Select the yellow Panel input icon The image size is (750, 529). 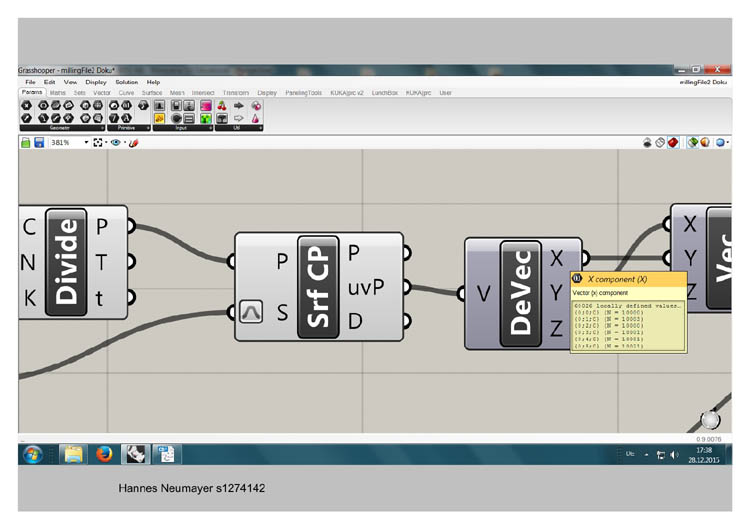(x=159, y=118)
